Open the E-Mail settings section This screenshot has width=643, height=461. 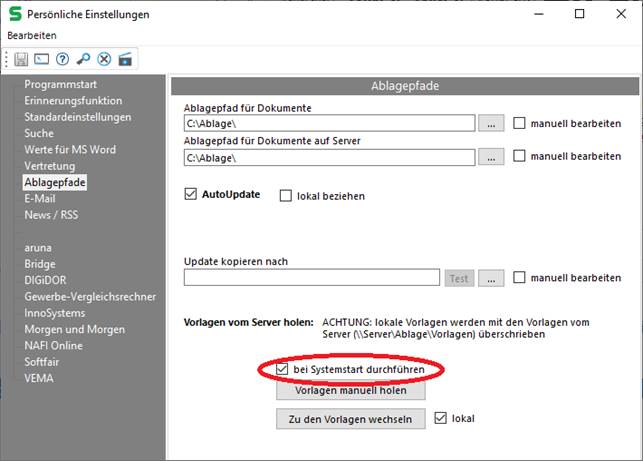[41, 198]
